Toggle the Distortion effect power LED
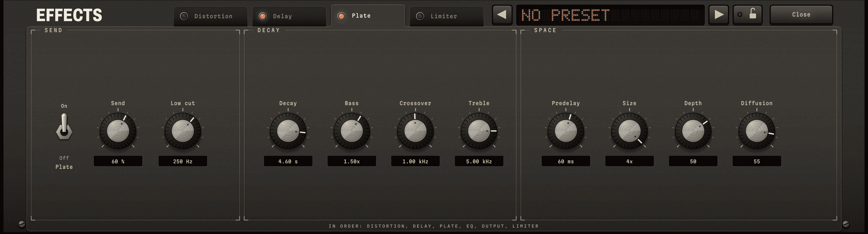 pyautogui.click(x=184, y=16)
